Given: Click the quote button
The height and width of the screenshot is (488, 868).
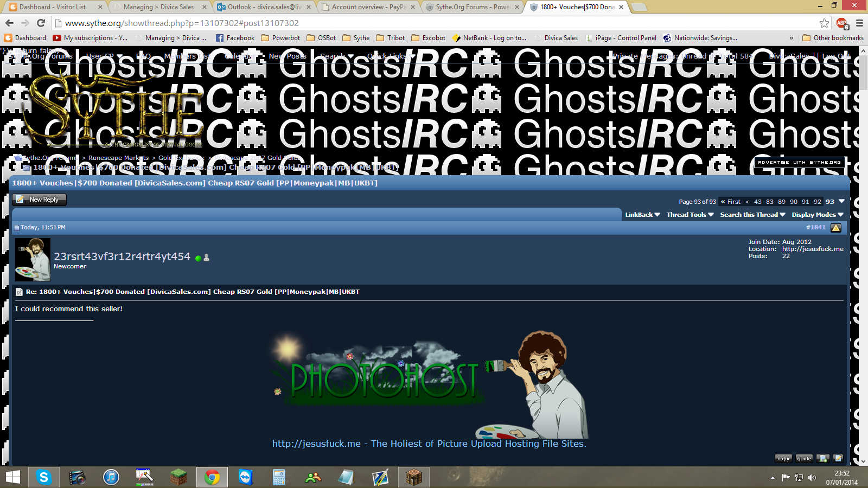Looking at the screenshot, I should (804, 459).
